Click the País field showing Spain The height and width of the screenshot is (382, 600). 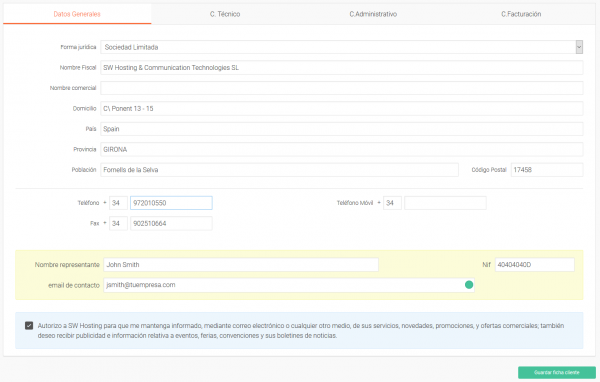tap(342, 129)
